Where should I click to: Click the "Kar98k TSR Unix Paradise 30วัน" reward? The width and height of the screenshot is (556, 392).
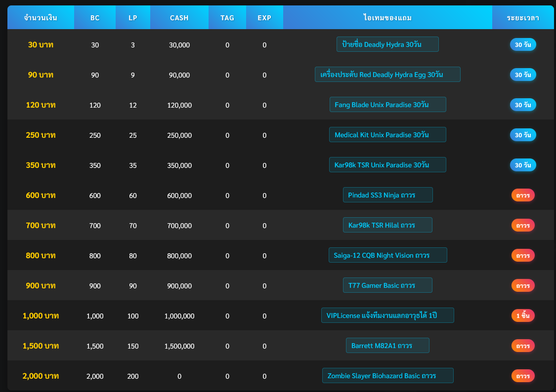point(387,165)
